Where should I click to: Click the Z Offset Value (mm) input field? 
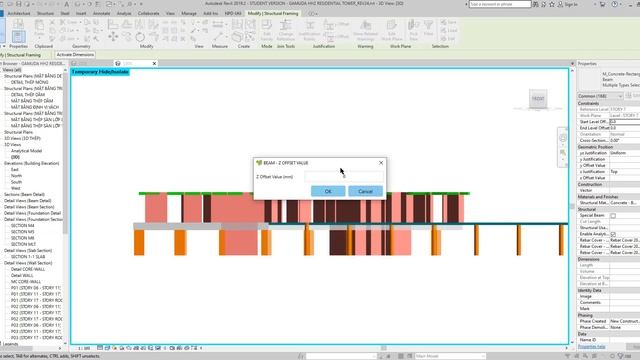[x=344, y=176]
